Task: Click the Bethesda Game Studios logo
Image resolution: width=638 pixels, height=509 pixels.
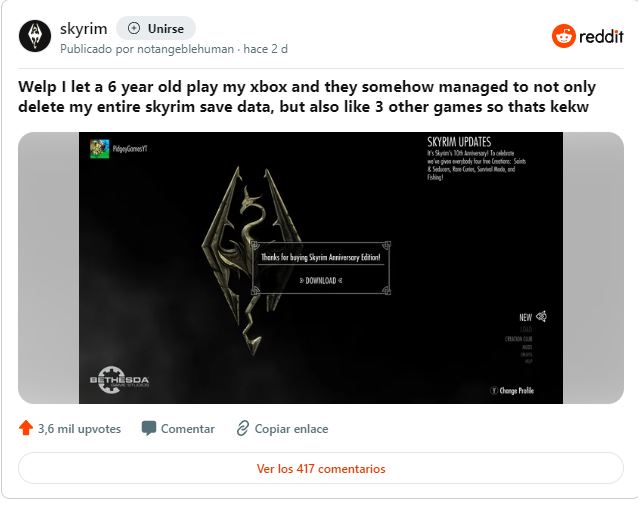Action: pos(119,380)
